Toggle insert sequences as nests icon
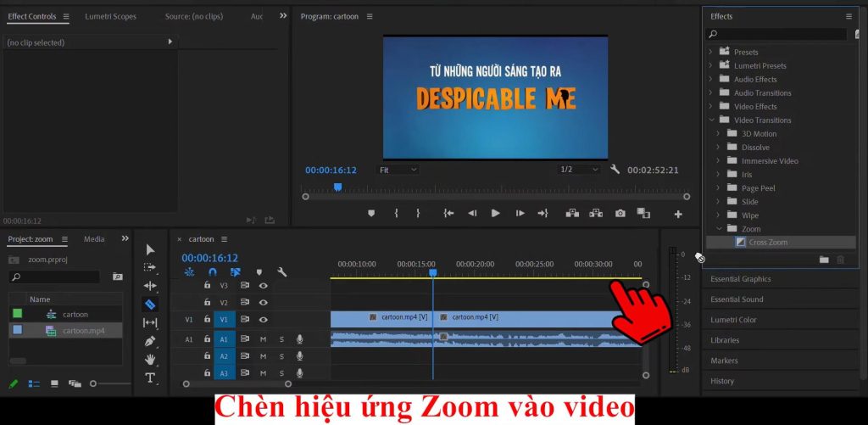This screenshot has height=425, width=868. [189, 272]
